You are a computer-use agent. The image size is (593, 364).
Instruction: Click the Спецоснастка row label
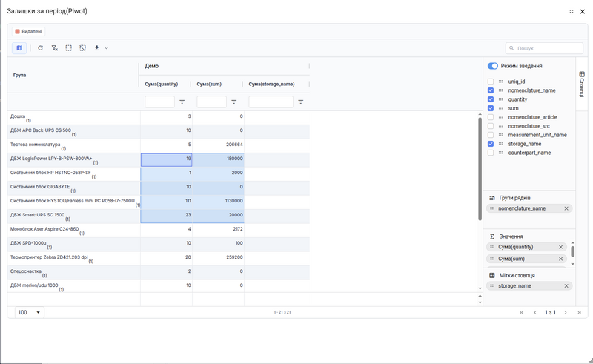click(26, 271)
